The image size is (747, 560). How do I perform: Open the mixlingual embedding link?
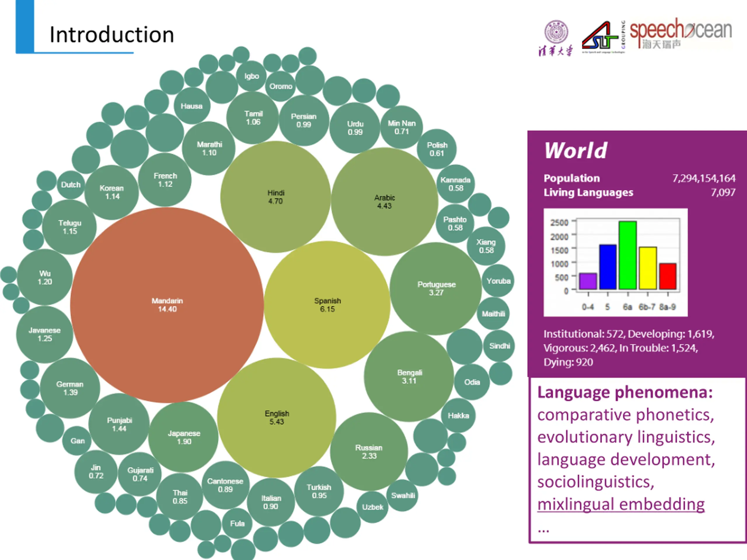(621, 504)
